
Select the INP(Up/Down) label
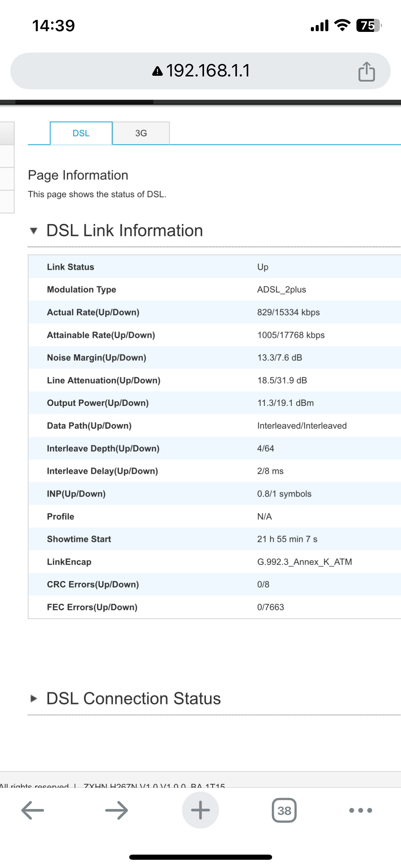pos(76,494)
